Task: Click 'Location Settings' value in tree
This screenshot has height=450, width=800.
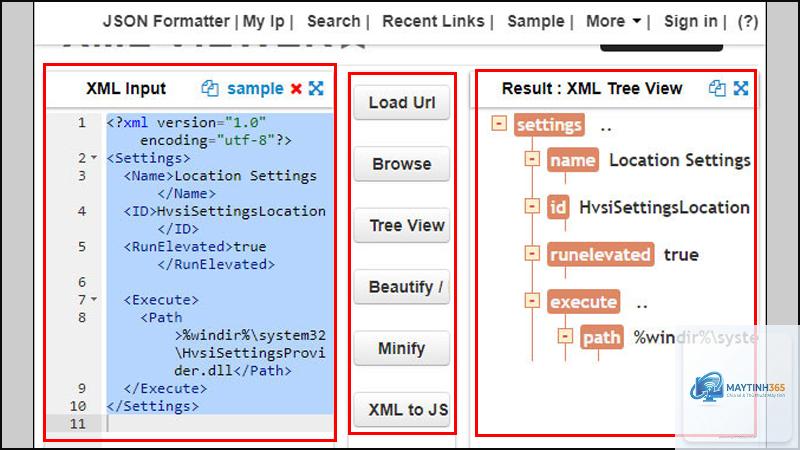Action: pos(680,160)
